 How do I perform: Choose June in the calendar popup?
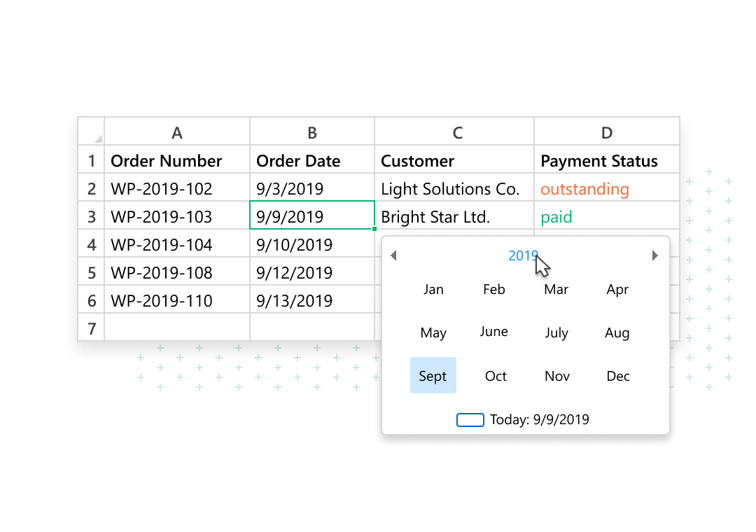(493, 332)
